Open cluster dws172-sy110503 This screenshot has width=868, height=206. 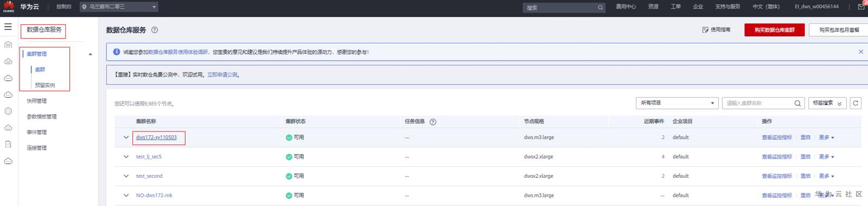pyautogui.click(x=156, y=138)
